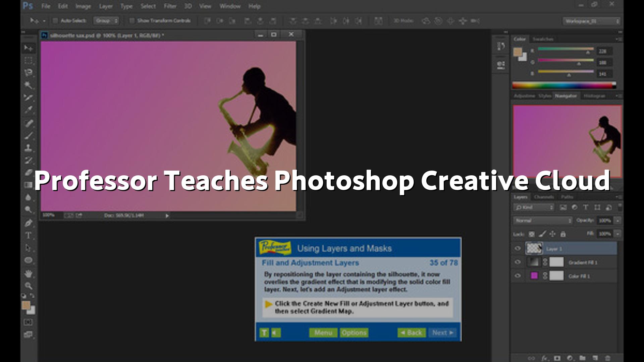Select the Clone Stamp tool
The width and height of the screenshot is (644, 362).
point(29,147)
